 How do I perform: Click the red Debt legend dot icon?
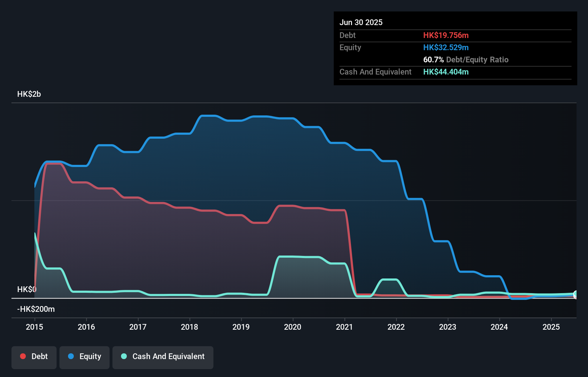(22, 356)
